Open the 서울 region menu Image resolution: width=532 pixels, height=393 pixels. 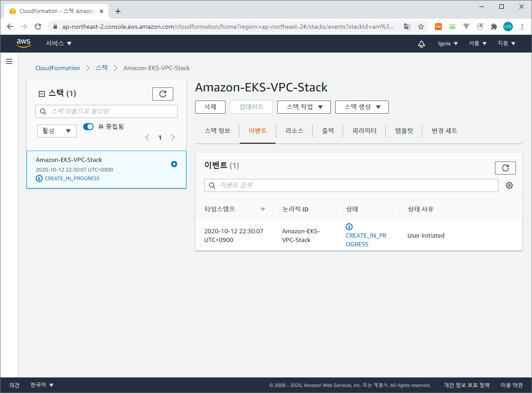[x=478, y=44]
